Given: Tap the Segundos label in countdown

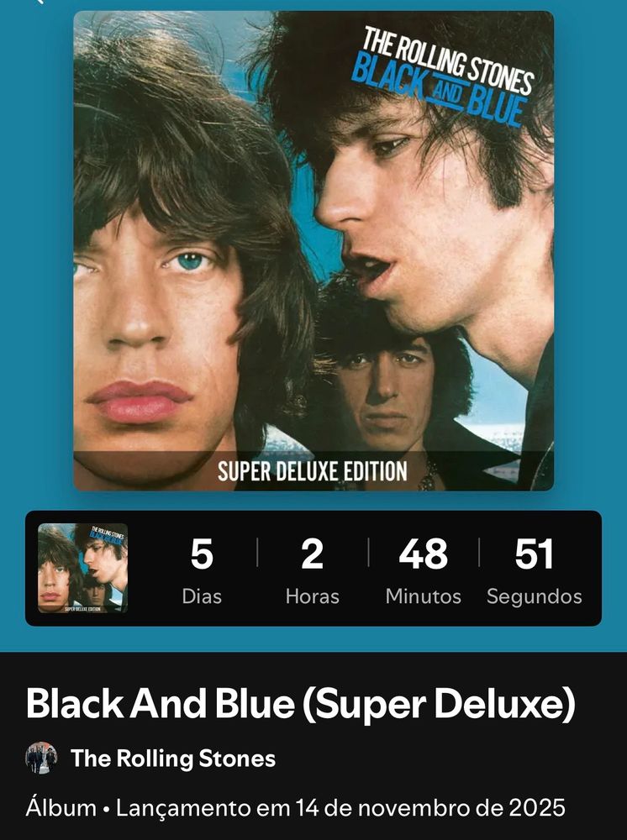Looking at the screenshot, I should [x=535, y=596].
